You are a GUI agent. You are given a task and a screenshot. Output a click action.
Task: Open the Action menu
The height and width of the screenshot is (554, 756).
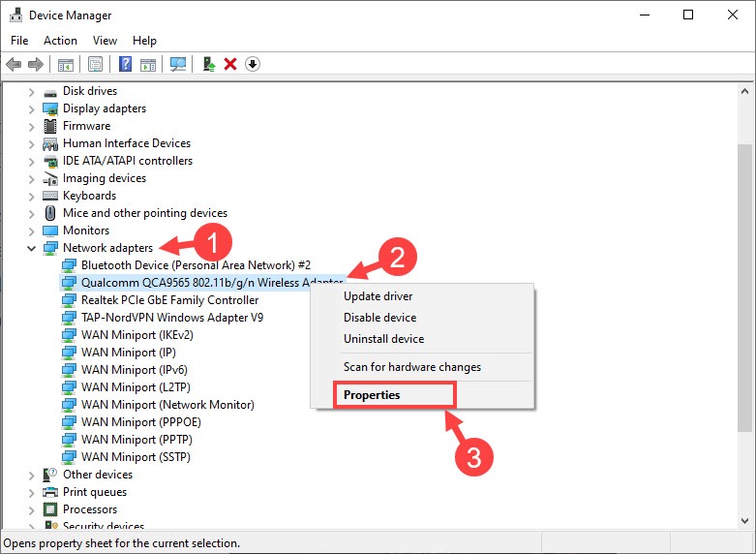(60, 41)
